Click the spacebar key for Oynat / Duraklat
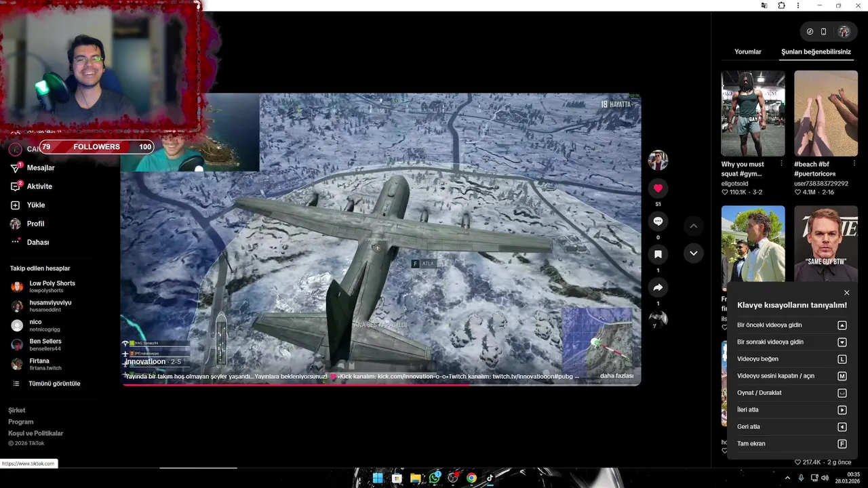 click(x=842, y=393)
